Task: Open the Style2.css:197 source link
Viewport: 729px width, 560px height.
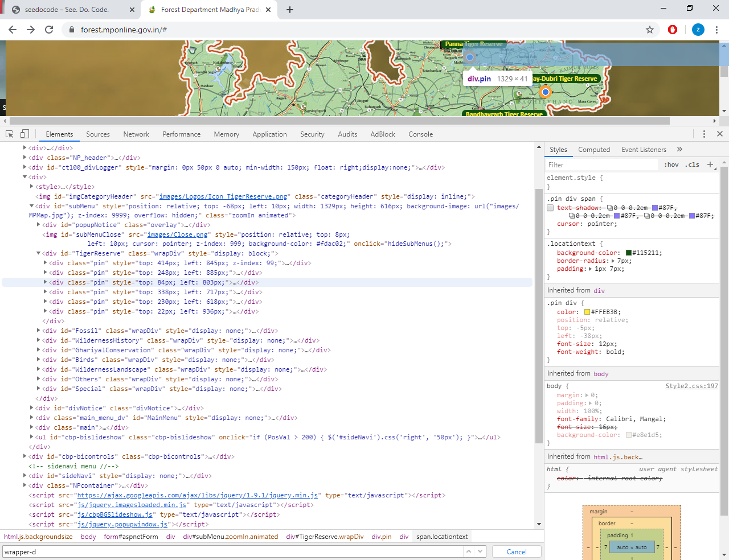Action: 692,386
